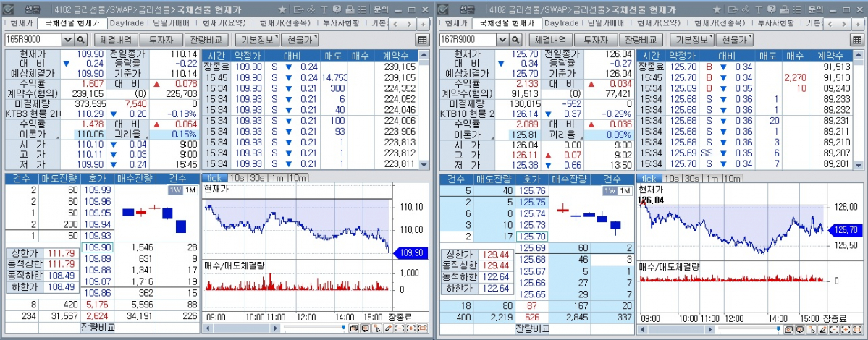
Task: Click the favorites star in the right window
Action: [x=716, y=9]
